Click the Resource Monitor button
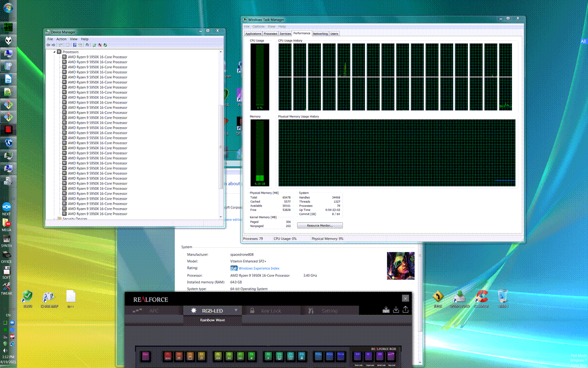The height and width of the screenshot is (368, 588). pos(320,226)
